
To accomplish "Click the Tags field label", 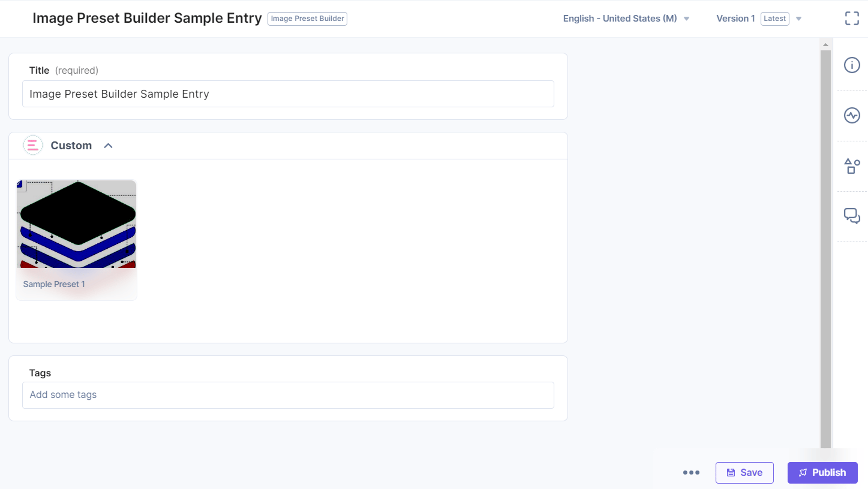I will click(40, 373).
